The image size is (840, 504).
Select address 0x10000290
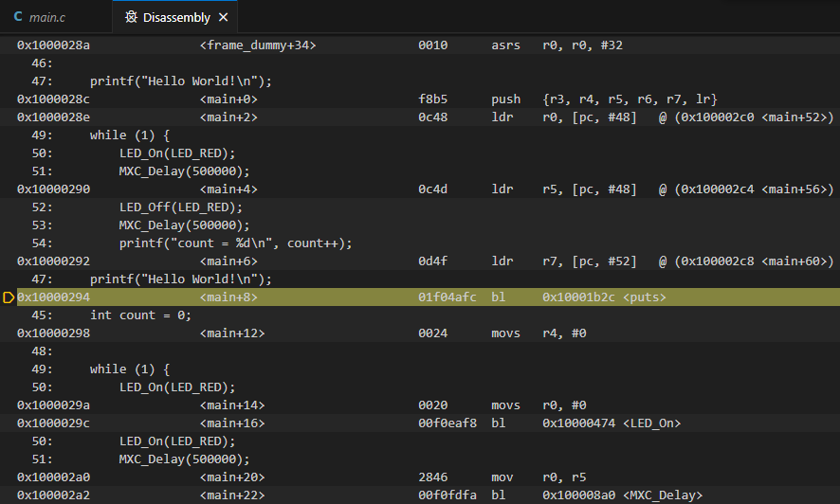click(54, 189)
